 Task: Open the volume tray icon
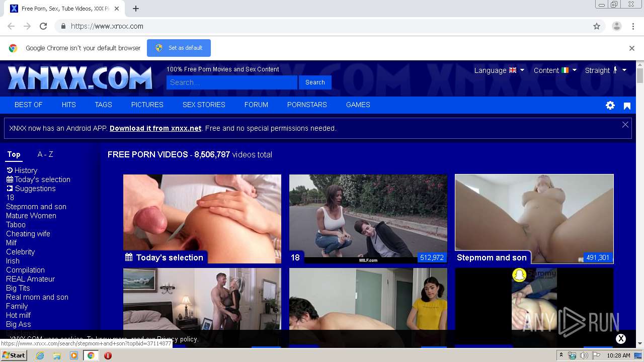pyautogui.click(x=584, y=355)
